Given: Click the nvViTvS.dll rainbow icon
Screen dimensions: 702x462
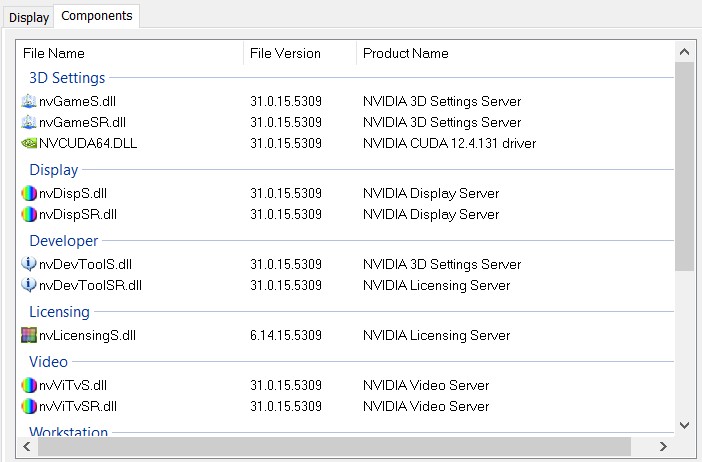Looking at the screenshot, I should coord(29,385).
